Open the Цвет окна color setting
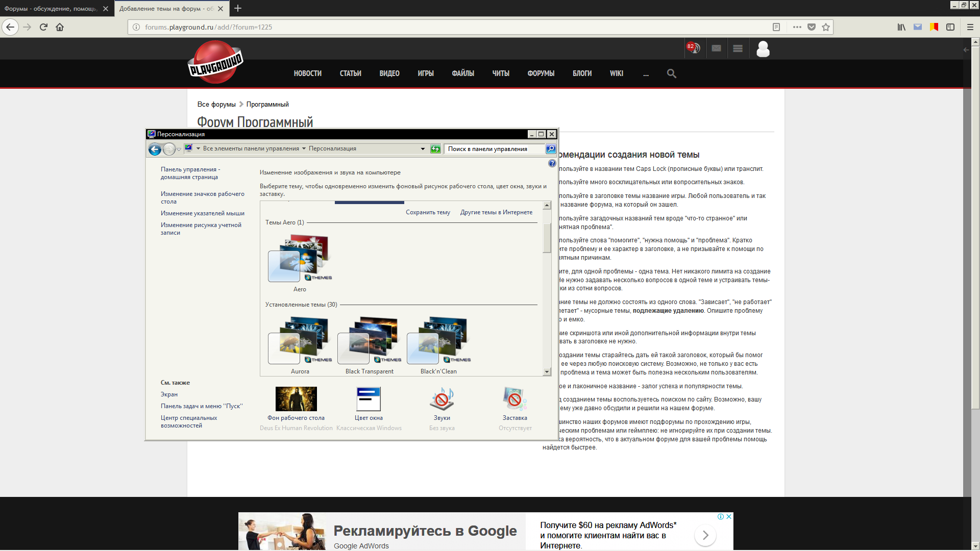This screenshot has width=980, height=551. pyautogui.click(x=369, y=399)
